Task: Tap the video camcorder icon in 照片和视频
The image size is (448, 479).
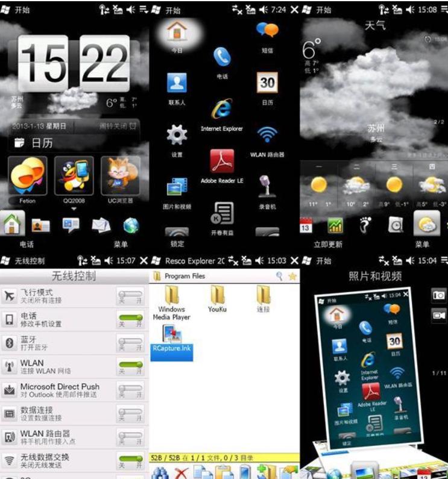Action: (438, 315)
